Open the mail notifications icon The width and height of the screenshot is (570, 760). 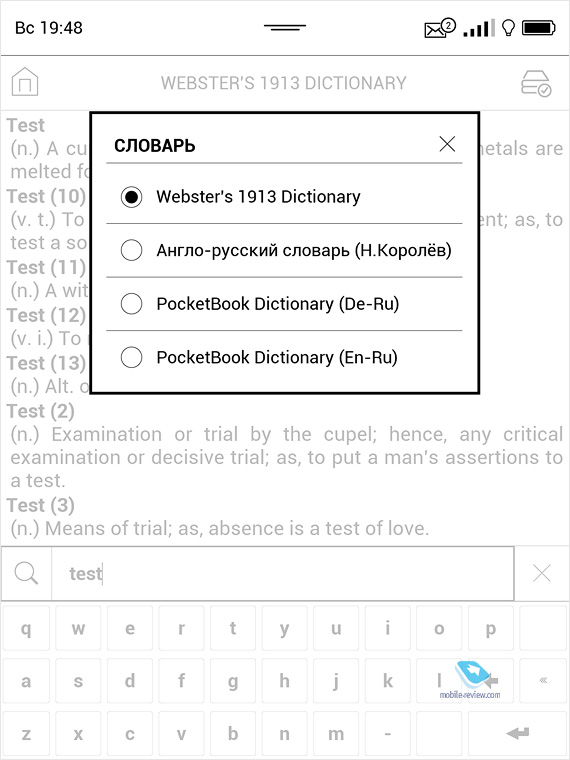(x=440, y=28)
